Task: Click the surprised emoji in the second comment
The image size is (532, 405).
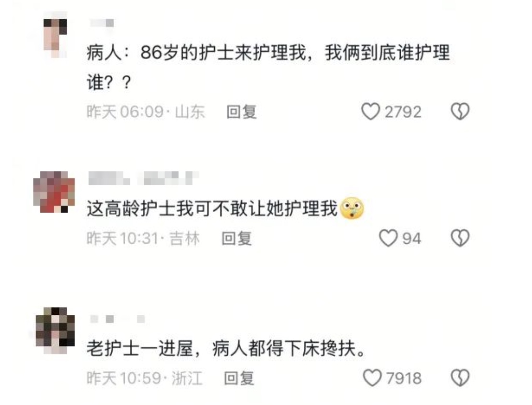Action: [352, 208]
